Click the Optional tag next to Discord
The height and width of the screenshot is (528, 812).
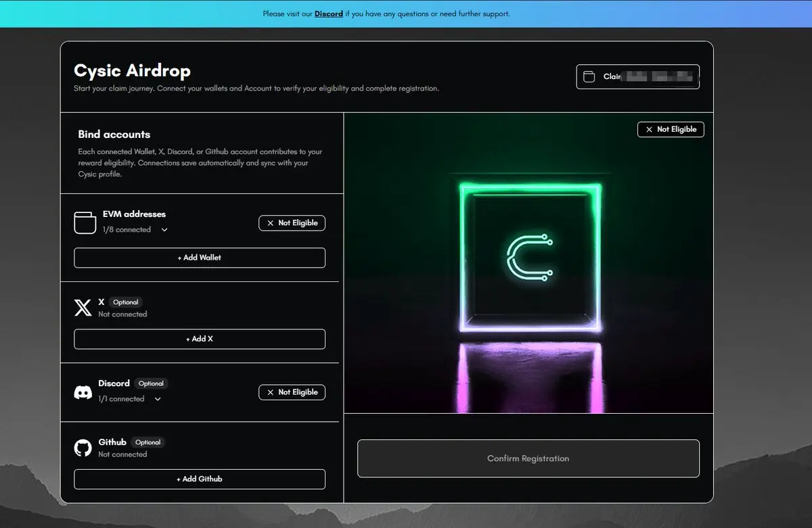151,383
